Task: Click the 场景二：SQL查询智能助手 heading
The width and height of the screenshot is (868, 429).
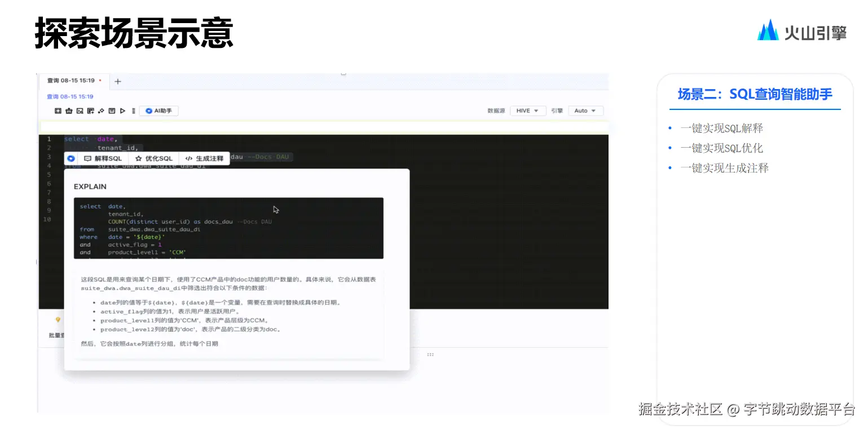Action: (x=755, y=94)
